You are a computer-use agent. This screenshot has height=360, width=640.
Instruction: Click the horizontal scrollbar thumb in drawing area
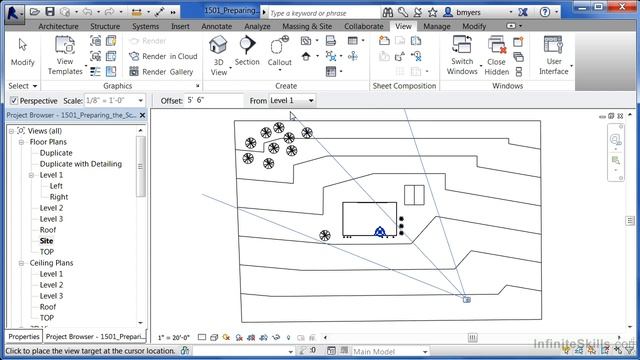tap(473, 338)
